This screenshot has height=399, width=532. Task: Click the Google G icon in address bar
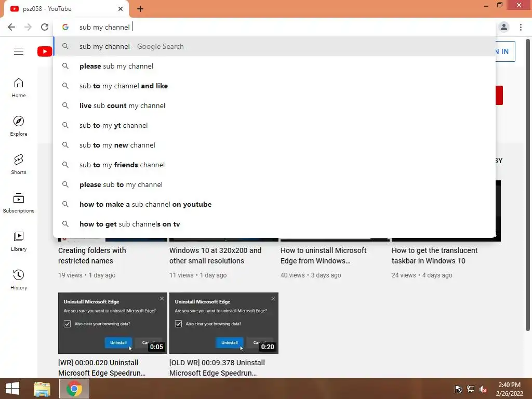coord(65,27)
